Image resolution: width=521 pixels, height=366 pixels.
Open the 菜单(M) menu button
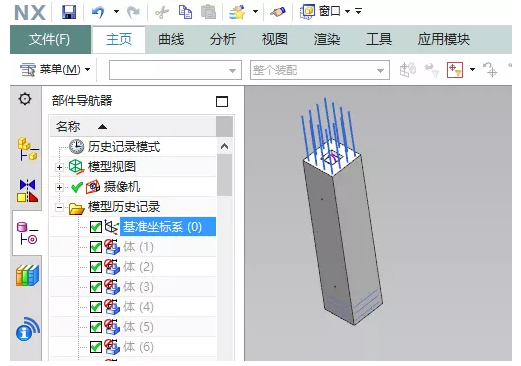coord(55,70)
